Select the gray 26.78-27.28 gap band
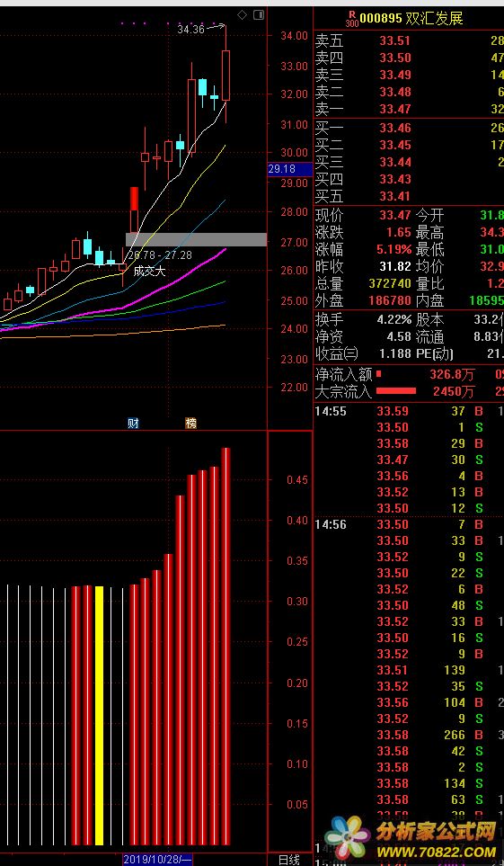This screenshot has width=504, height=866. coord(197,239)
